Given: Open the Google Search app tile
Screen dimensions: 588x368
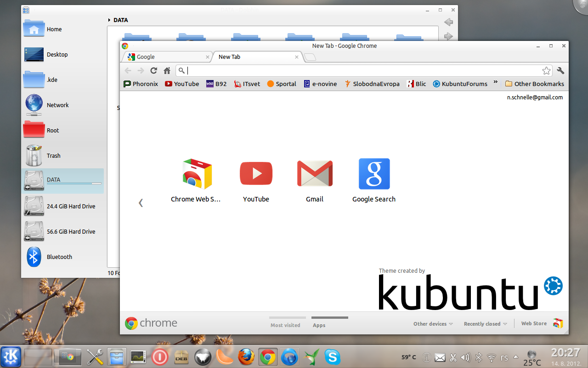Looking at the screenshot, I should click(x=374, y=180).
